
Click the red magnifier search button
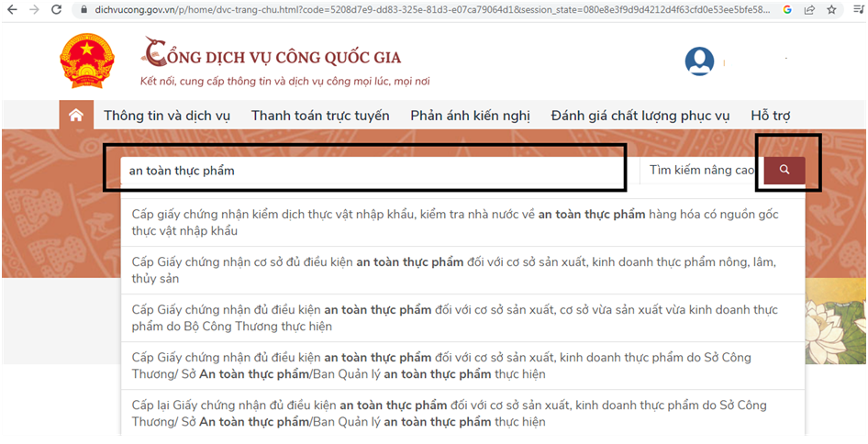coord(785,170)
